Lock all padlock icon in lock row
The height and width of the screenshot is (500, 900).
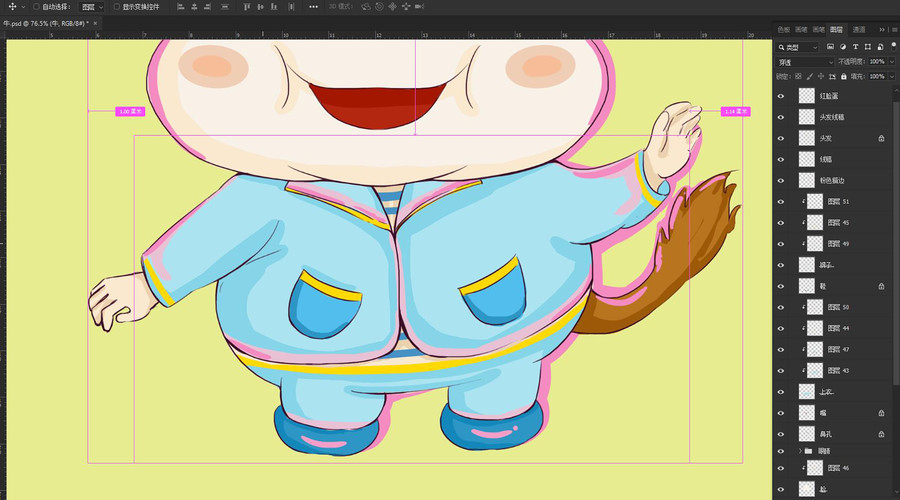[843, 76]
